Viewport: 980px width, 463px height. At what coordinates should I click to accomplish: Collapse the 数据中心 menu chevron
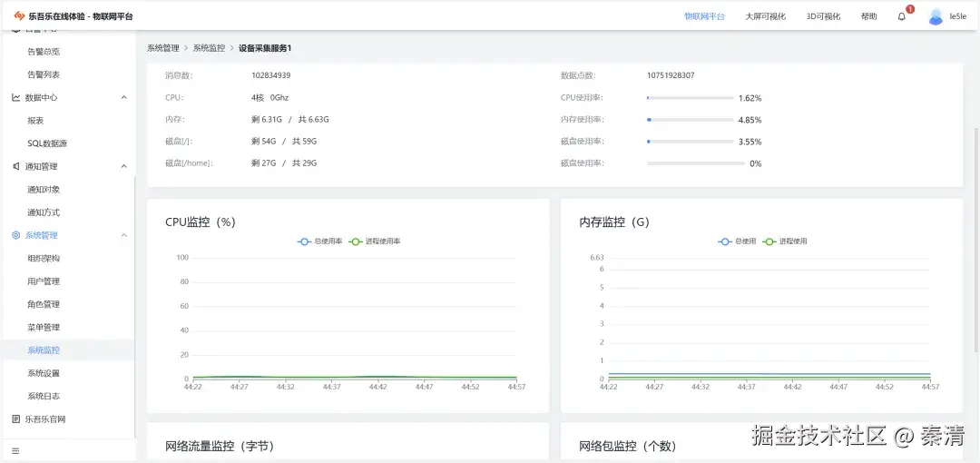click(x=123, y=98)
